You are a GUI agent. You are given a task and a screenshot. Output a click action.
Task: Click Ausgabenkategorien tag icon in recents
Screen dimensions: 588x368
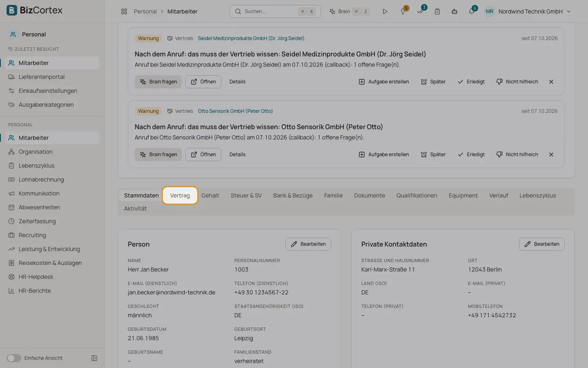11,105
